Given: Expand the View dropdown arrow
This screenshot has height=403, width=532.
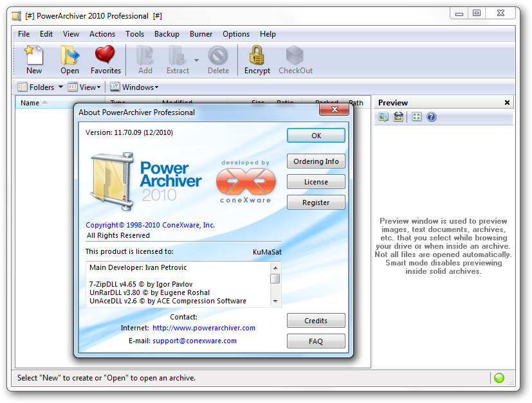Looking at the screenshot, I should coord(98,87).
